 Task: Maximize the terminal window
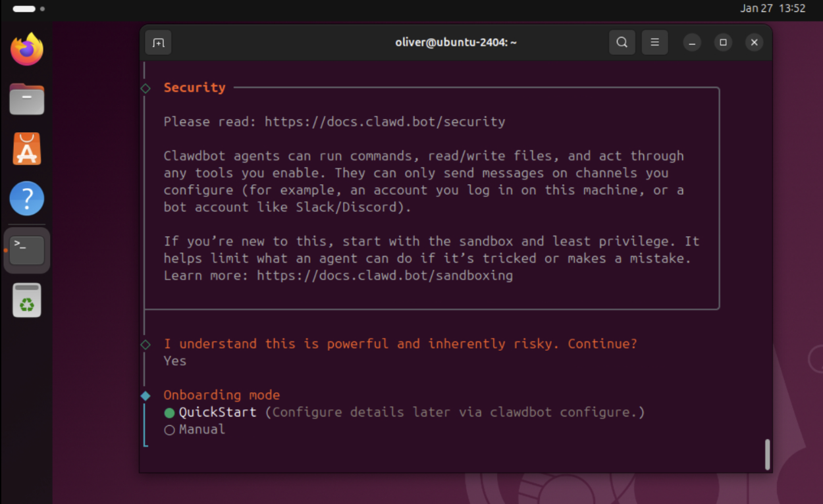pyautogui.click(x=723, y=43)
